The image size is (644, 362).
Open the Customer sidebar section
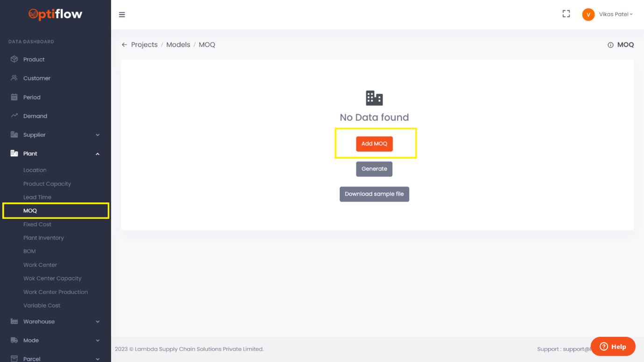click(36, 78)
